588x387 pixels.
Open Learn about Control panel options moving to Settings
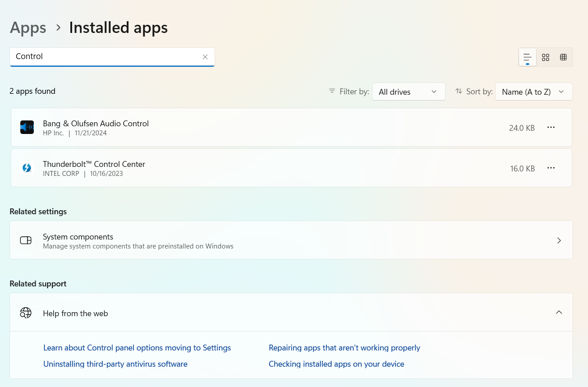[137, 348]
